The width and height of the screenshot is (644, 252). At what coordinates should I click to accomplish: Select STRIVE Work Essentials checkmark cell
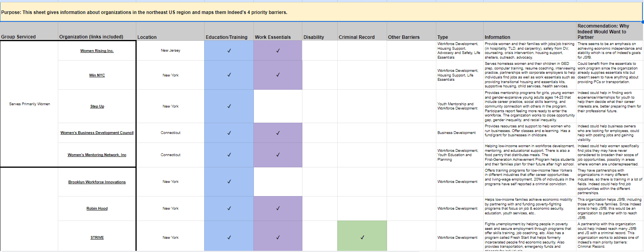coord(278,236)
